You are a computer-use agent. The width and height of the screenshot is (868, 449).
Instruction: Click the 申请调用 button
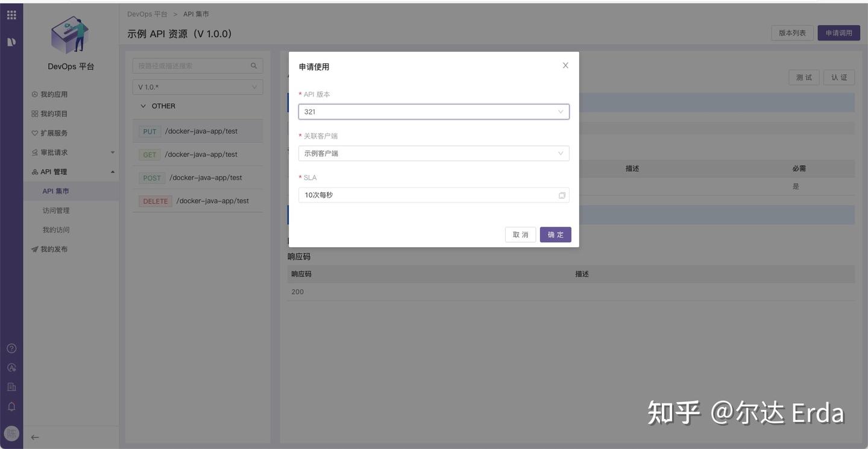[x=838, y=33]
